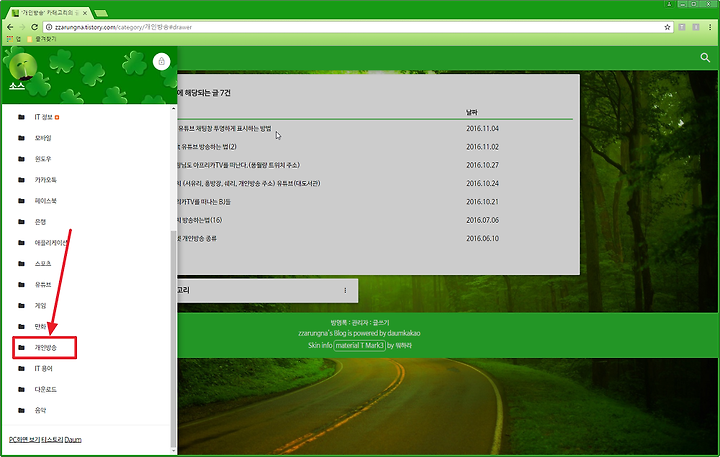Image resolution: width=720 pixels, height=457 pixels.
Task: Click the 2016.11.02 date cell
Action: click(482, 147)
